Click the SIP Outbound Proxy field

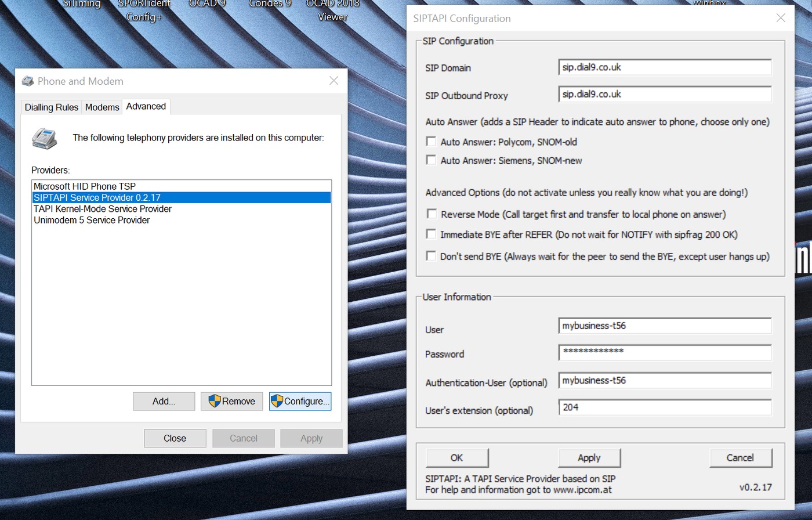[665, 94]
